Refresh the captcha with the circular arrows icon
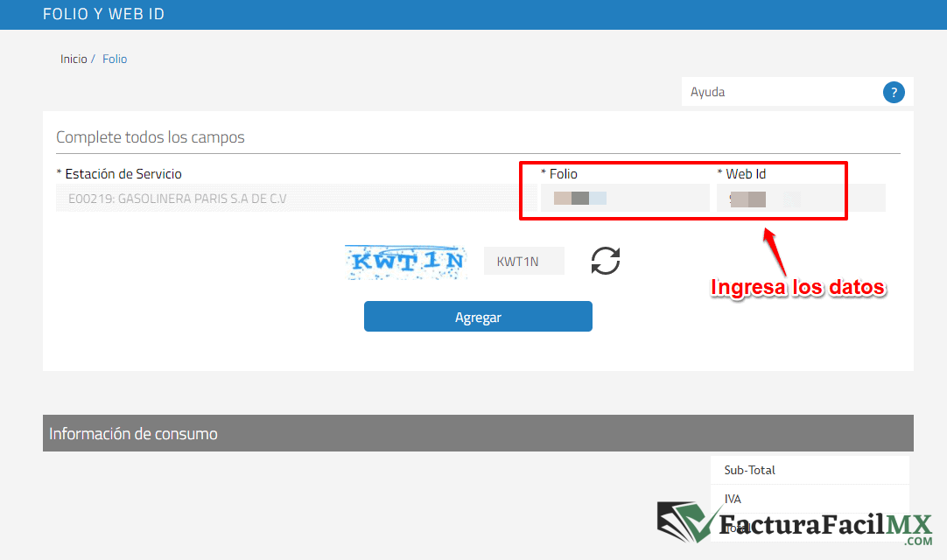 coord(605,261)
